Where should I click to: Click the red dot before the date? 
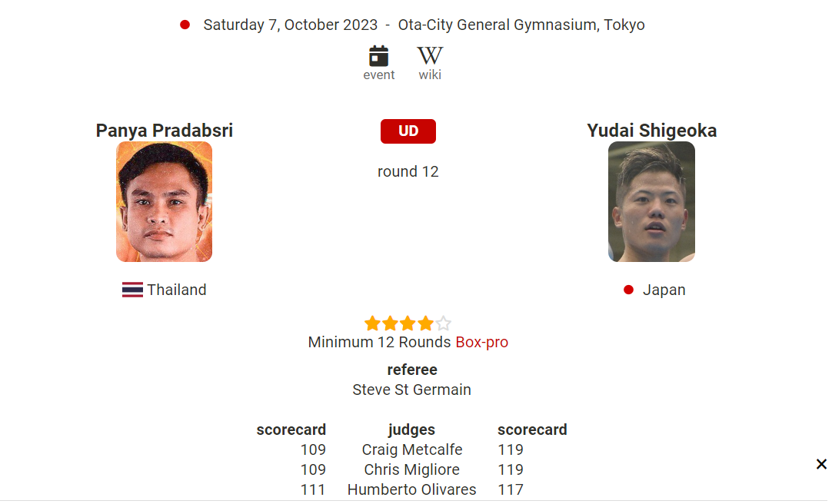tap(185, 25)
